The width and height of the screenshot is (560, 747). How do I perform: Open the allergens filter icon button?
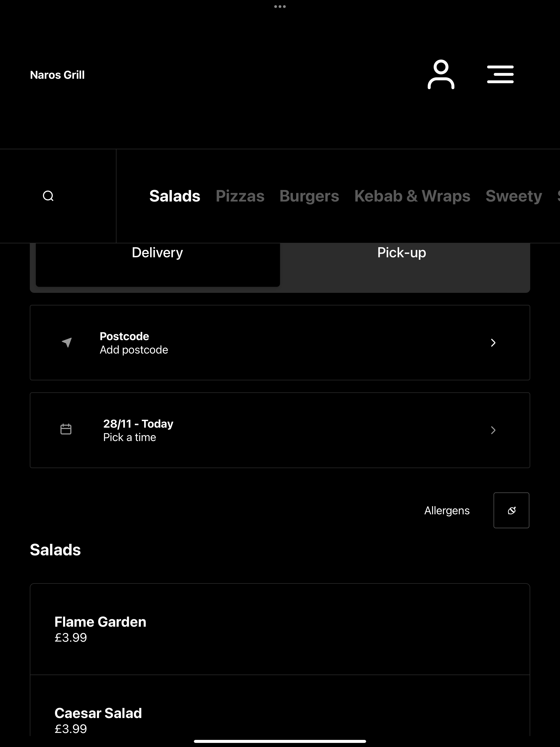511,510
